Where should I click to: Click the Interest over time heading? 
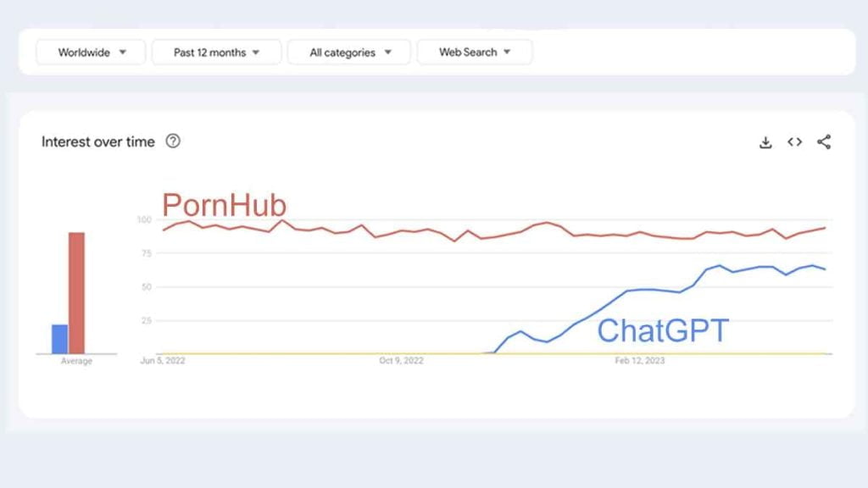click(x=98, y=141)
